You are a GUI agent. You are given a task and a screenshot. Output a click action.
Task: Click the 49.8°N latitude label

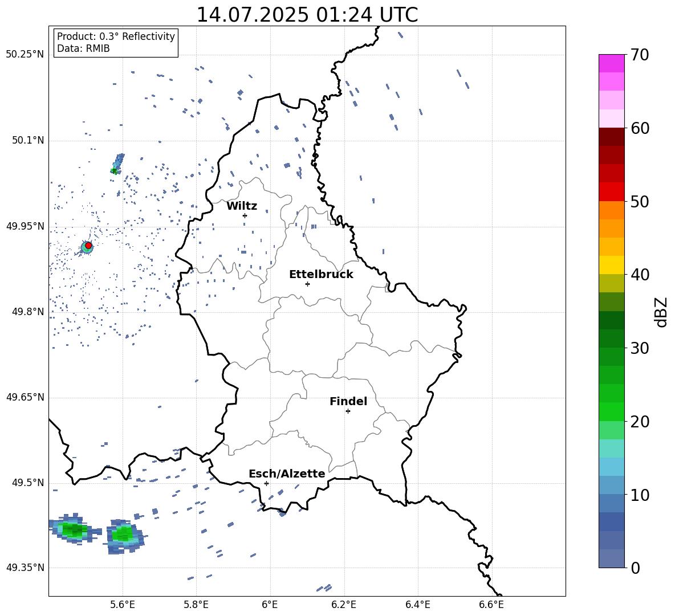pos(28,312)
